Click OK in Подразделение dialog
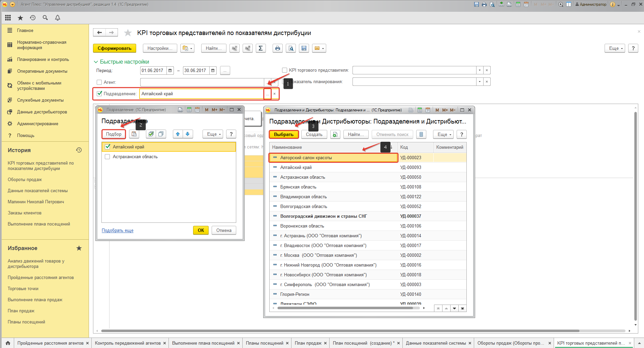 click(201, 230)
